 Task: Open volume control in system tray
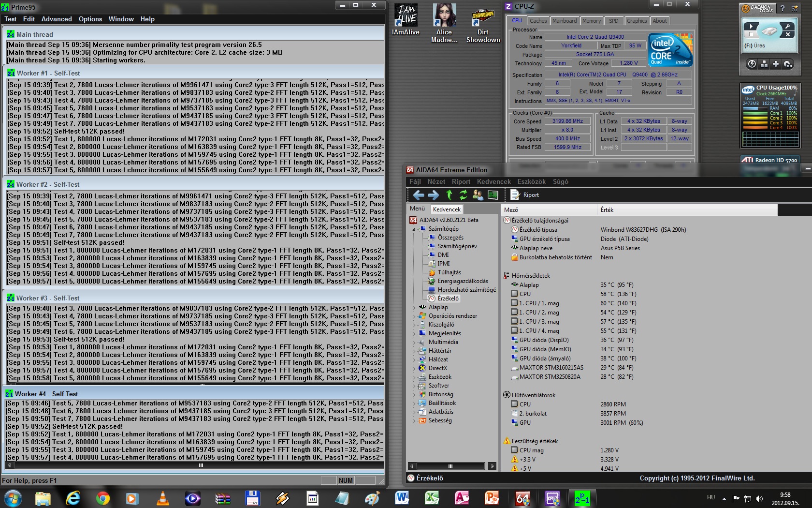click(759, 498)
